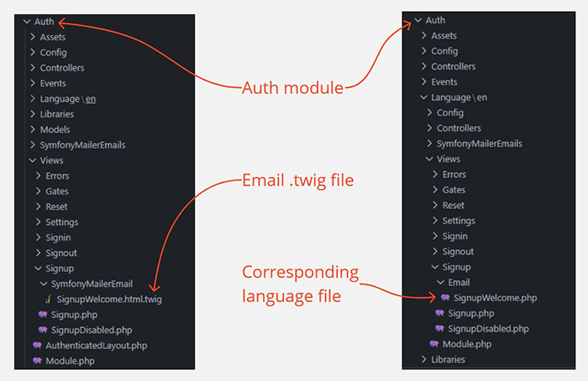588x381 pixels.
Task: Collapse the Auth folder in left tree
Action: (27, 22)
